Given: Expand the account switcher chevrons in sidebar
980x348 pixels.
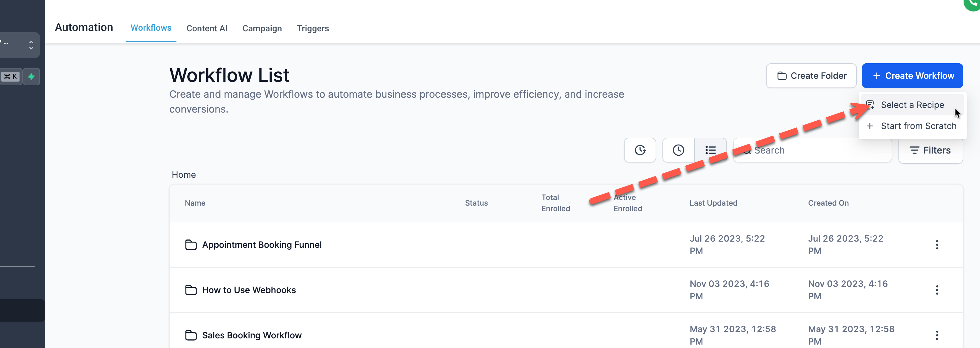Looking at the screenshot, I should [31, 45].
